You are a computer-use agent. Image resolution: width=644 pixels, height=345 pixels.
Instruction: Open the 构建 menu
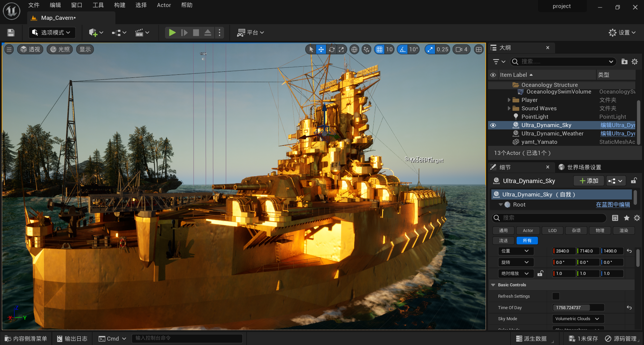coord(120,5)
